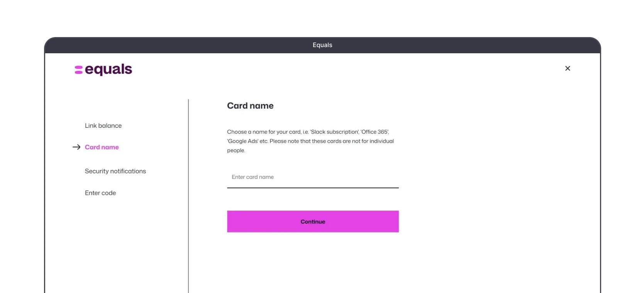Viewport: 644px width, 293px height.
Task: Go to the Link balance step
Action: (103, 125)
